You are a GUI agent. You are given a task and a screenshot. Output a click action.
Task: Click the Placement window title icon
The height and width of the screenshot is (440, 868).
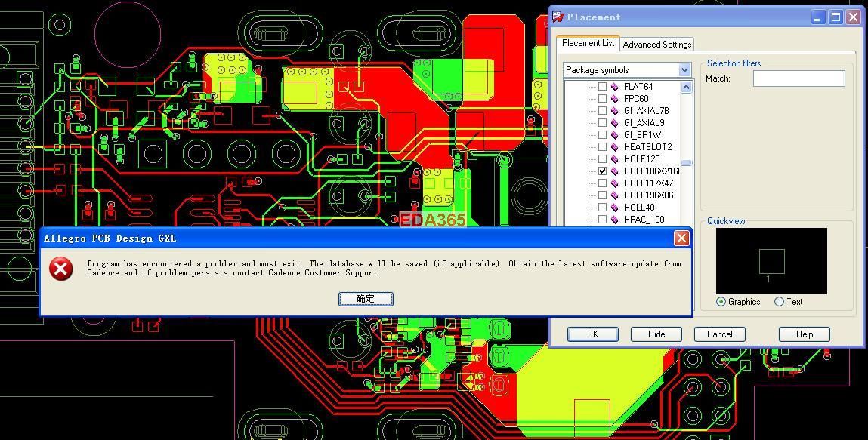[x=558, y=17]
